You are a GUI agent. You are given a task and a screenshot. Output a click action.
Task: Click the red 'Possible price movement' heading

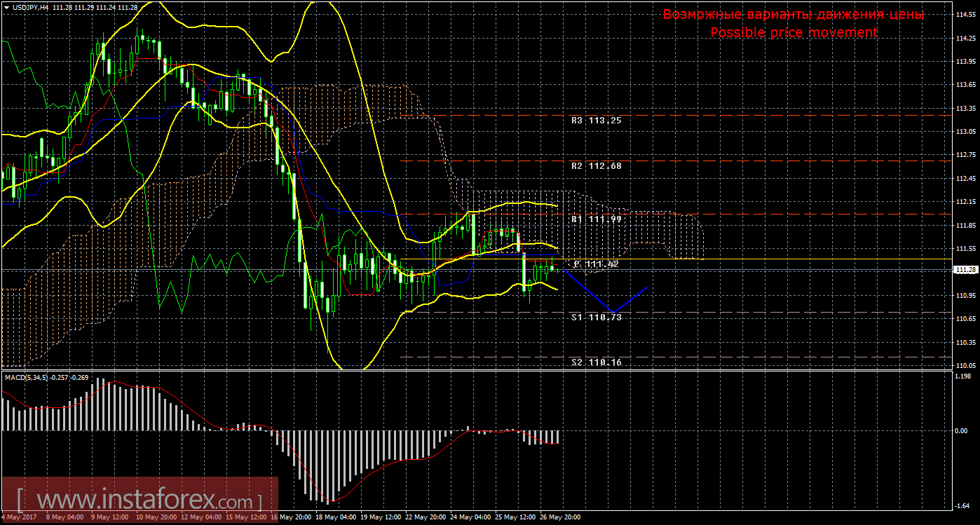click(793, 32)
